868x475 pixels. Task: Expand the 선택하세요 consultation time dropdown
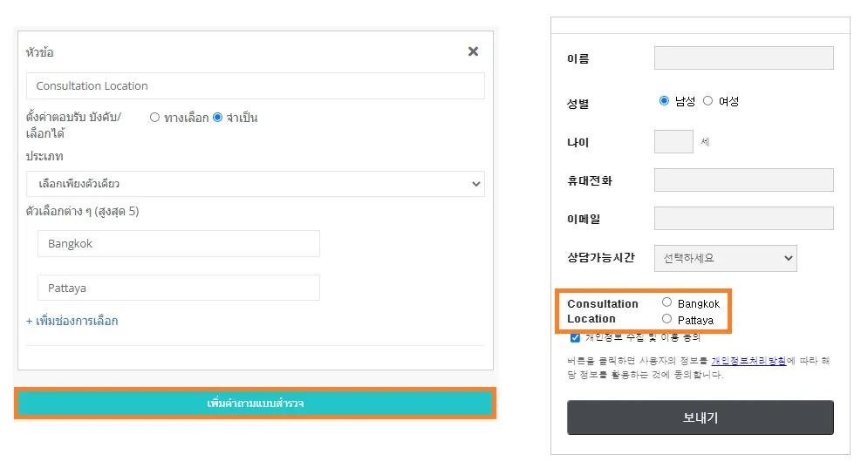(725, 258)
